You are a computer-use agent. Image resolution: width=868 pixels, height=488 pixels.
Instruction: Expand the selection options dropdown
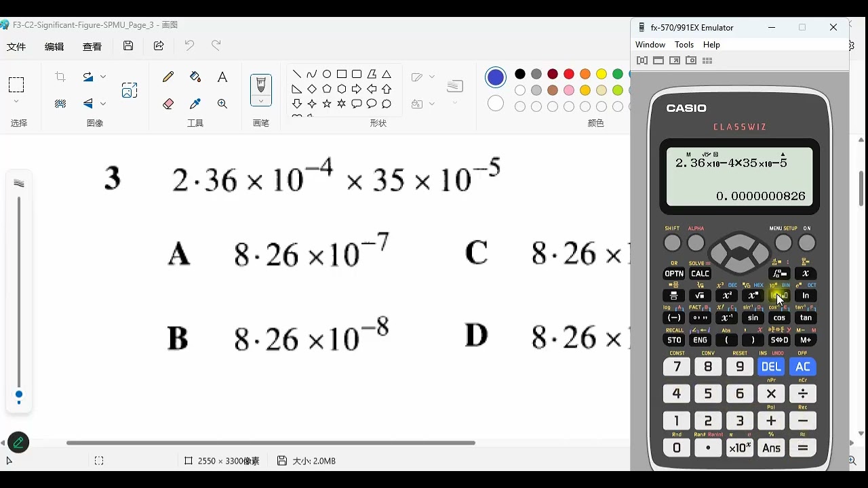pyautogui.click(x=16, y=102)
